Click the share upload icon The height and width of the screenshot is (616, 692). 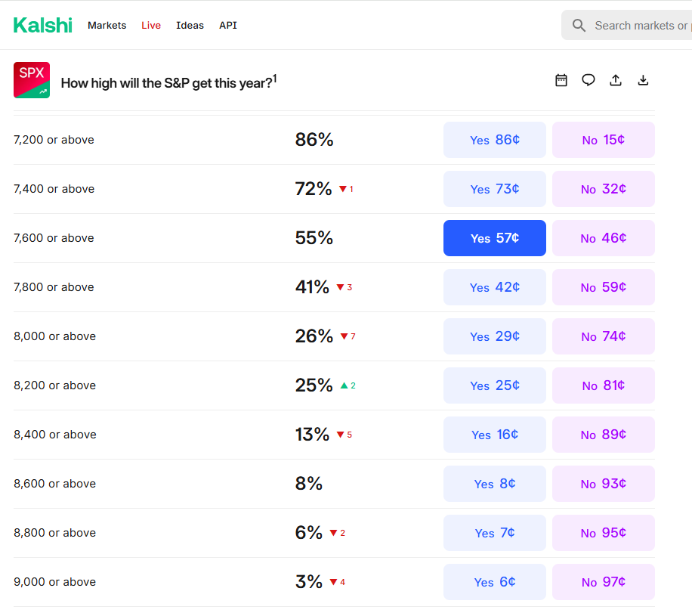(616, 80)
